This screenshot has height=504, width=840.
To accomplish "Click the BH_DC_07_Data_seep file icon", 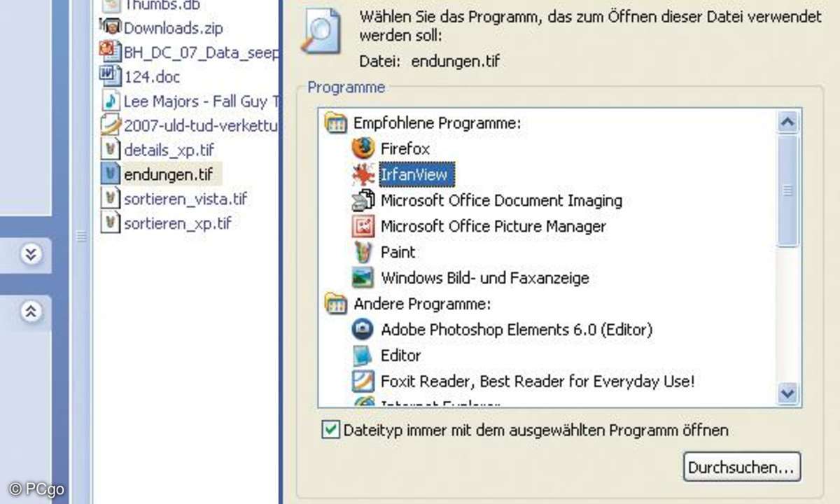I will 111,50.
